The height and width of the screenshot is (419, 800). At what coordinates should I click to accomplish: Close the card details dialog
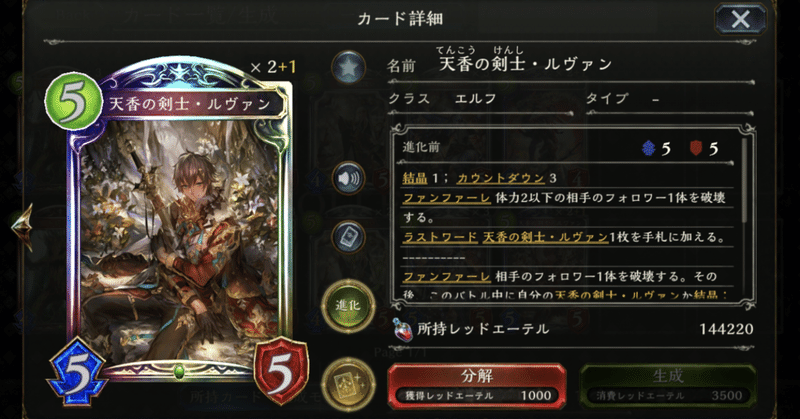pyautogui.click(x=740, y=19)
